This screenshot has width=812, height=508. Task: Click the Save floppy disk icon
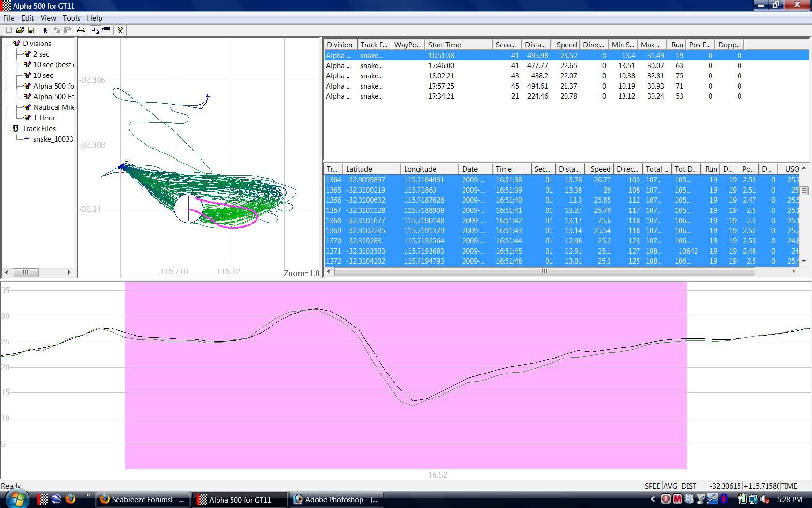coord(31,30)
